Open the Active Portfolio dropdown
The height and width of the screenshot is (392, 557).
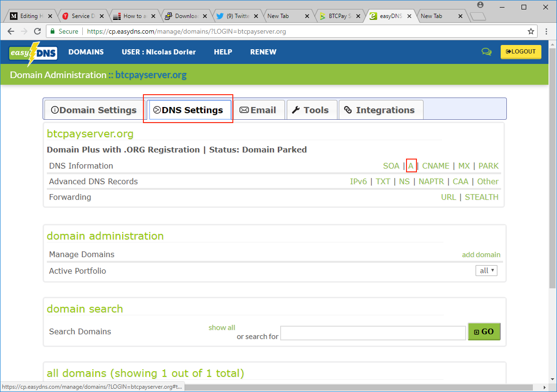tap(486, 271)
